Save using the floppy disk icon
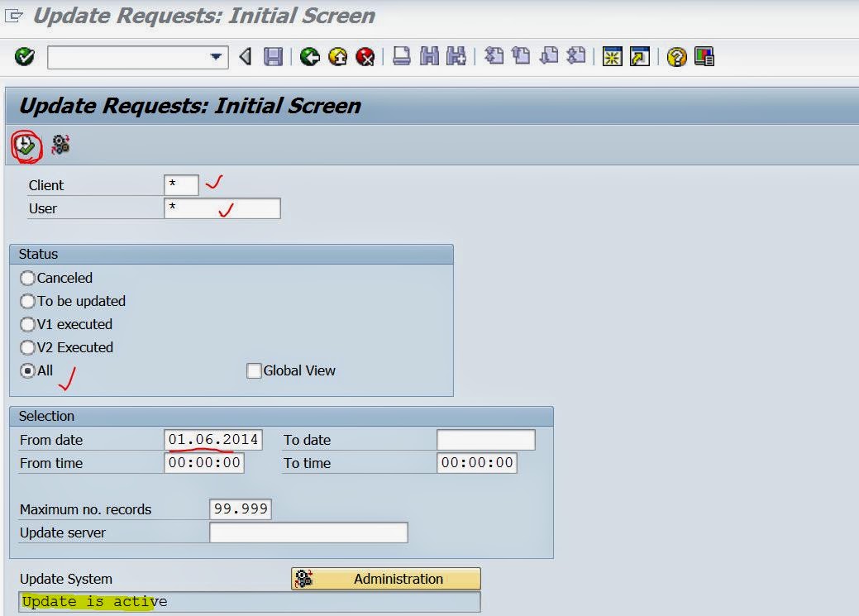The height and width of the screenshot is (616, 859). coord(274,57)
